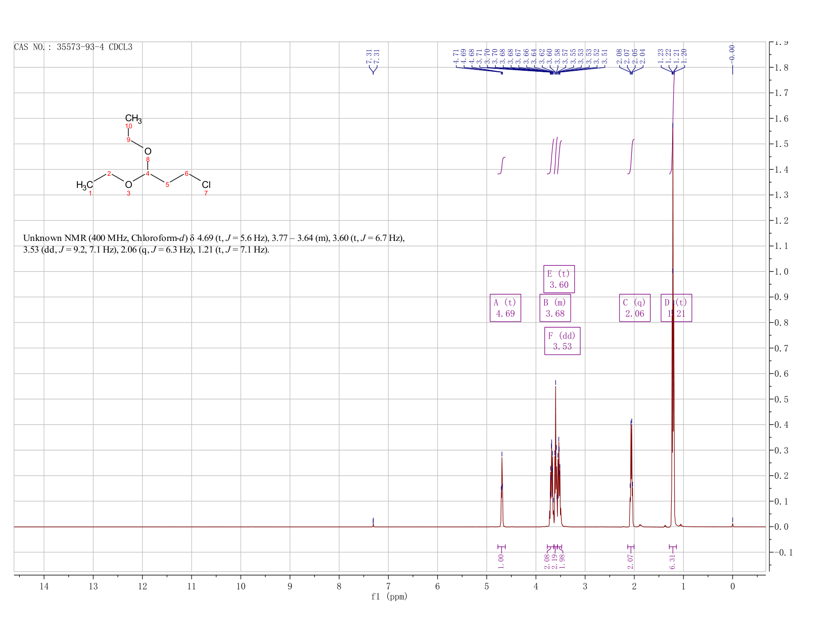Screen dimensions: 834x644
Task: Select the 'B (m) 3.68' multiplet box
Action: point(555,308)
